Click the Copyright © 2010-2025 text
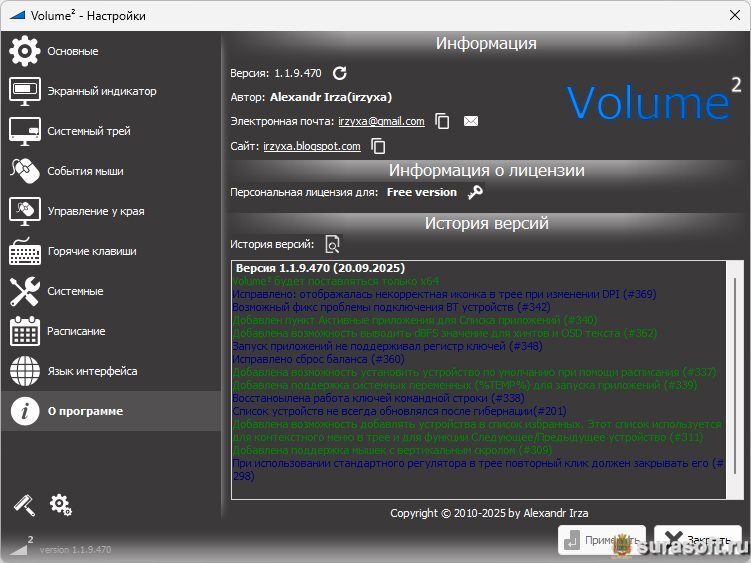Image resolution: width=751 pixels, height=563 pixels. pyautogui.click(x=489, y=513)
